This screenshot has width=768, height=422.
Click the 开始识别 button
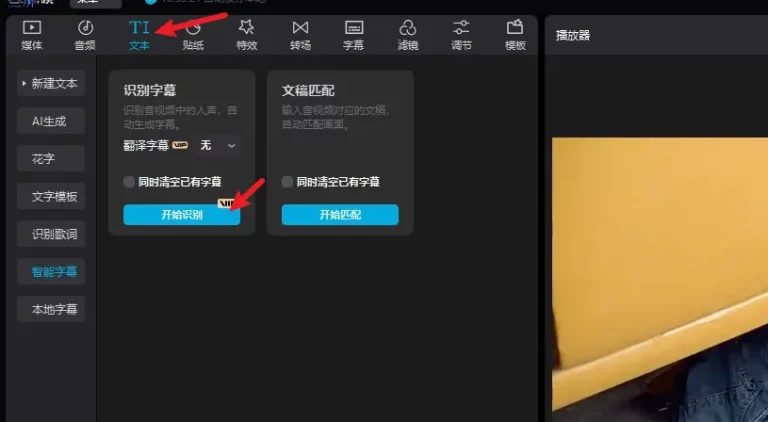[181, 215]
